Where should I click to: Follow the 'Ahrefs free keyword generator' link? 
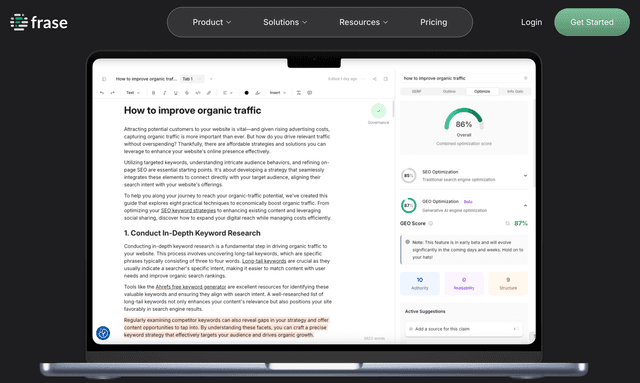point(191,287)
